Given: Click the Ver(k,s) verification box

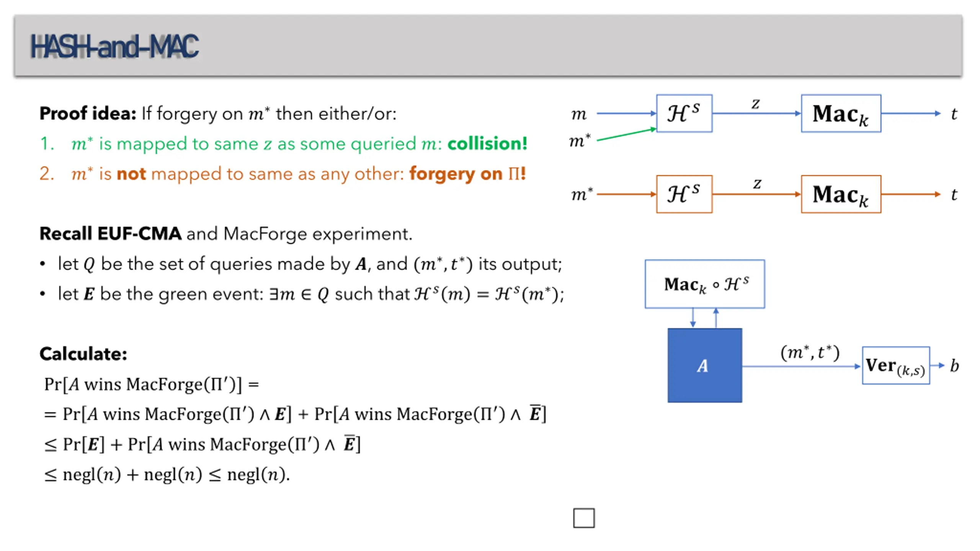Looking at the screenshot, I should click(896, 365).
